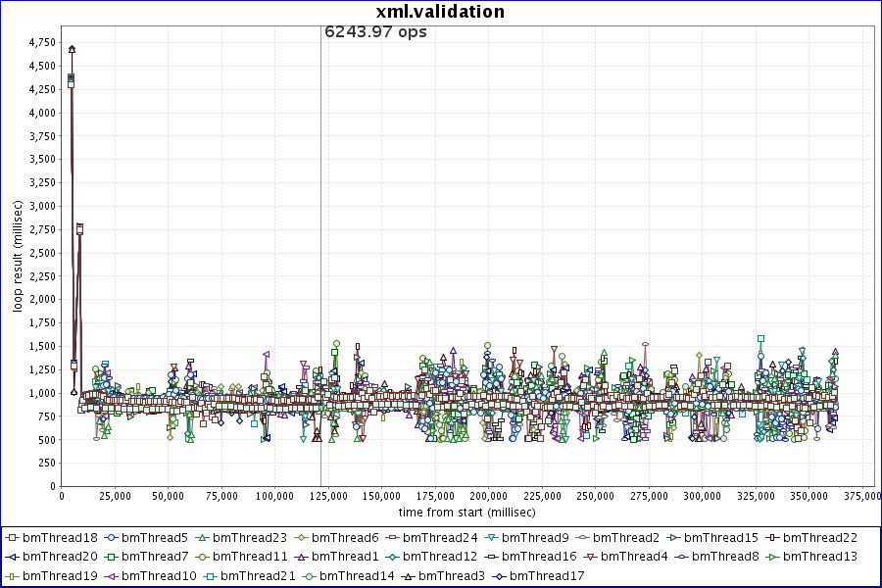The image size is (882, 588).
Task: Click the bmThread17 diamond legend marker
Action: tap(498, 575)
